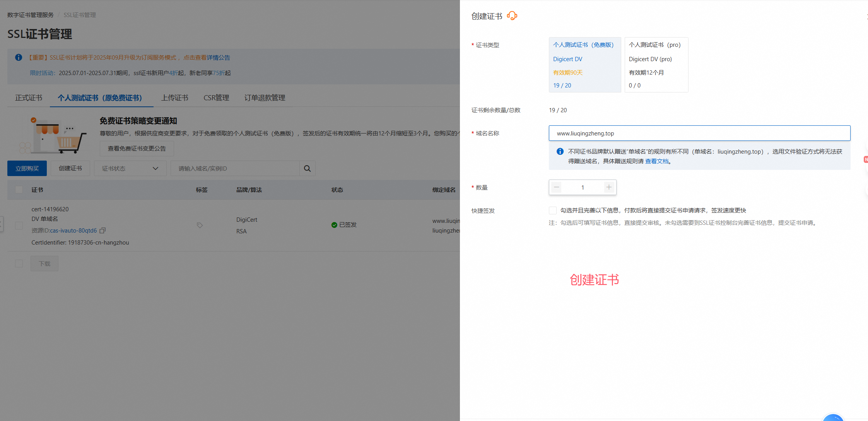Copy resource ID cas-ivauto-80qtd6 icon
The image size is (868, 421).
[x=103, y=231]
